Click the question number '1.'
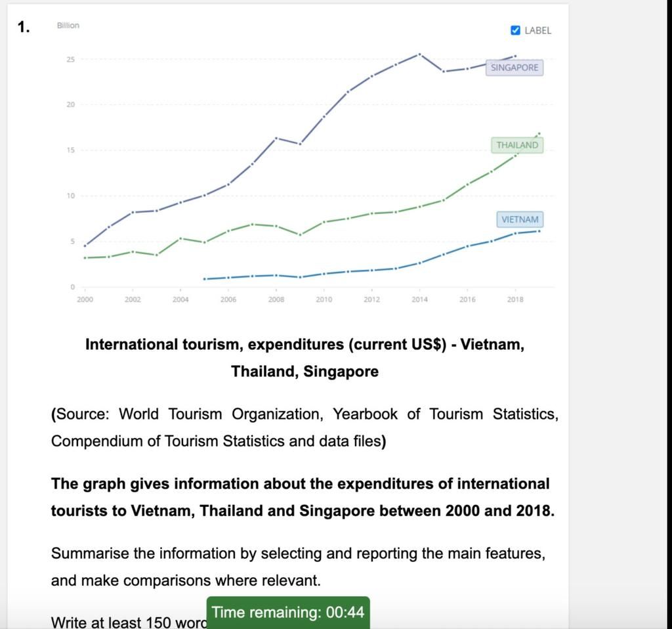The height and width of the screenshot is (629, 672). click(x=24, y=27)
